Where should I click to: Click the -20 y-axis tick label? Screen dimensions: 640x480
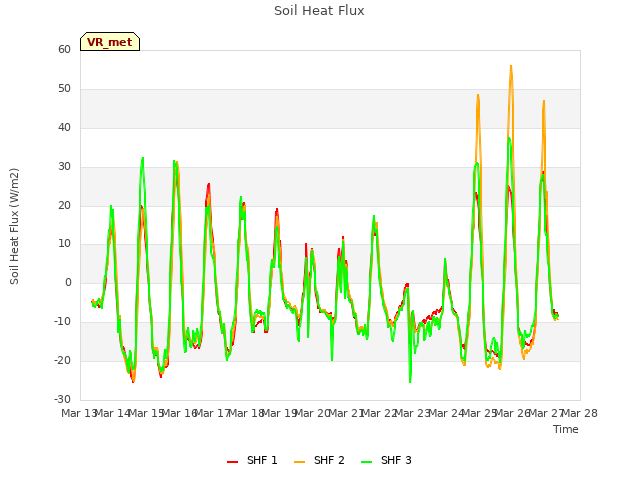pos(63,360)
